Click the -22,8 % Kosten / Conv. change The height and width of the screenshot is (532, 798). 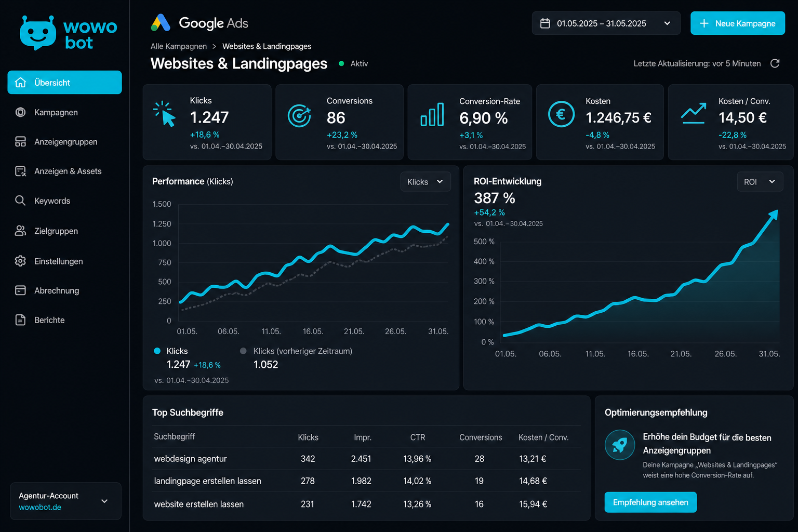pyautogui.click(x=733, y=135)
